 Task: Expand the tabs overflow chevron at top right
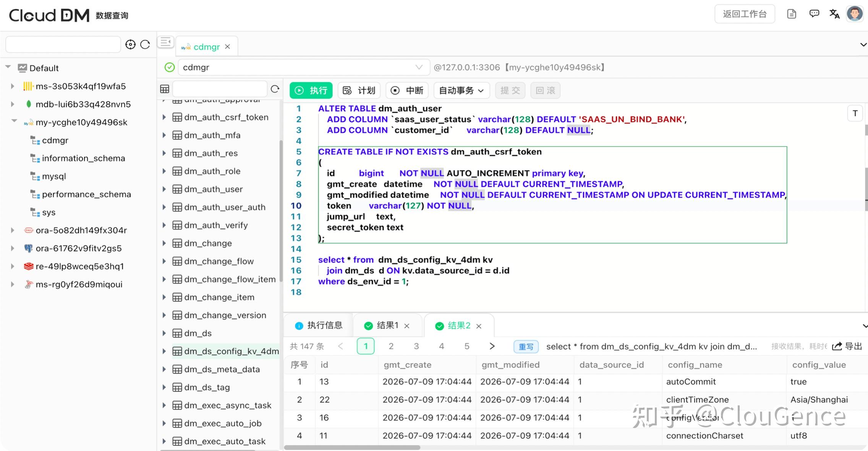[863, 45]
